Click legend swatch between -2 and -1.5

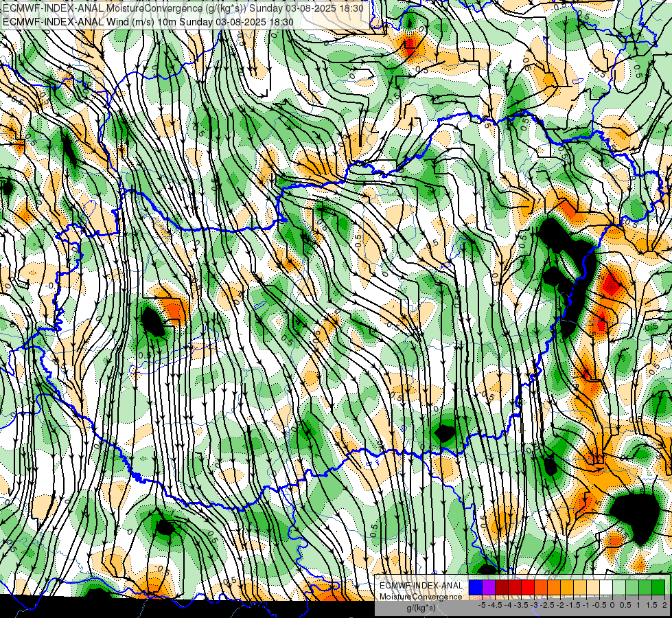[566, 588]
